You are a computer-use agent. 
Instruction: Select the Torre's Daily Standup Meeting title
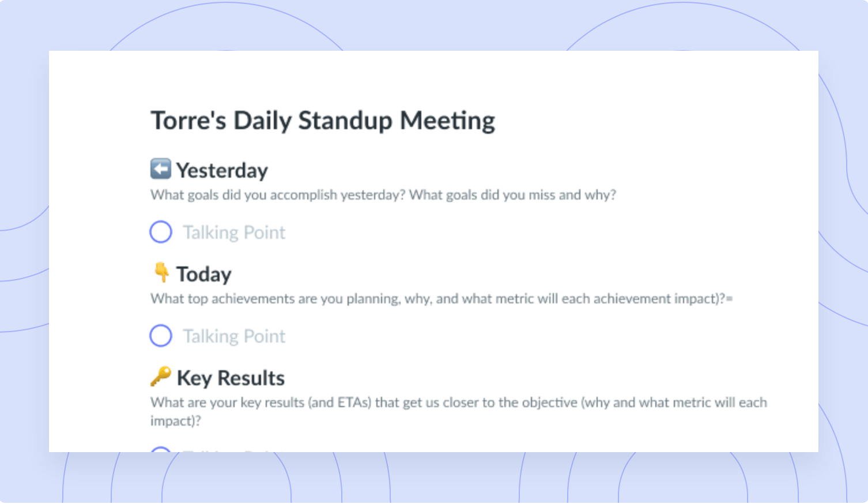[323, 121]
